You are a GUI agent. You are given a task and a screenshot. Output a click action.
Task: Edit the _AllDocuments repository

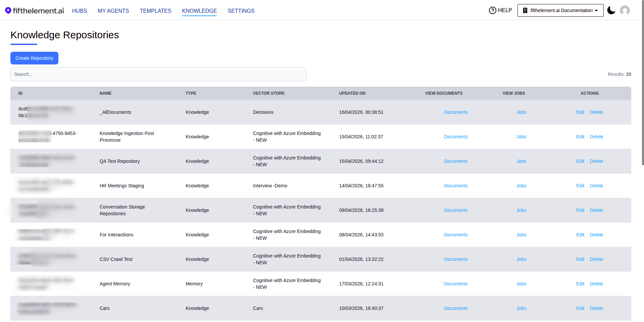pyautogui.click(x=580, y=112)
